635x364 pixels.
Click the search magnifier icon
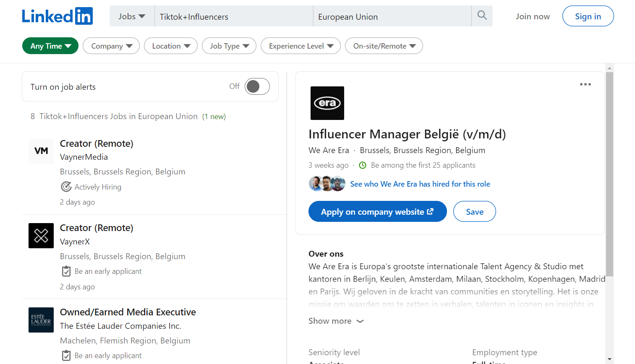pyautogui.click(x=482, y=16)
